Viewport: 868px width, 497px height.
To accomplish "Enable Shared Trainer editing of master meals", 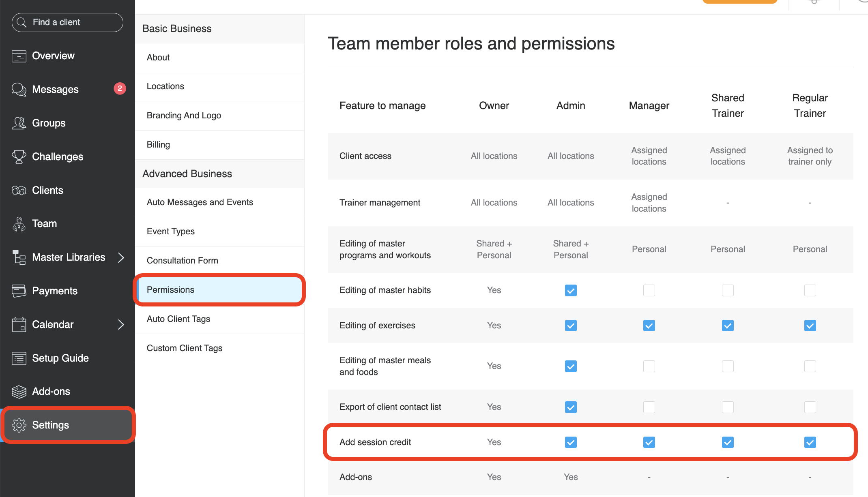I will [x=728, y=366].
